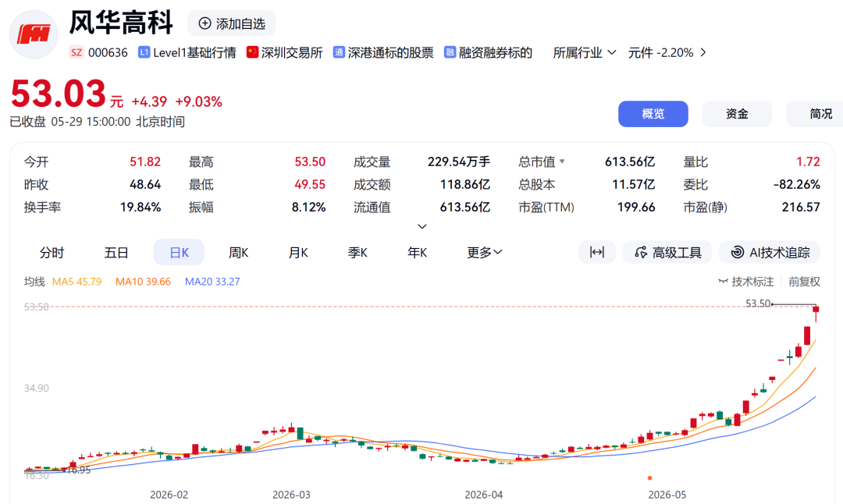Image resolution: width=843 pixels, height=504 pixels.
Task: Select the 季K chart tab
Action: click(x=357, y=252)
